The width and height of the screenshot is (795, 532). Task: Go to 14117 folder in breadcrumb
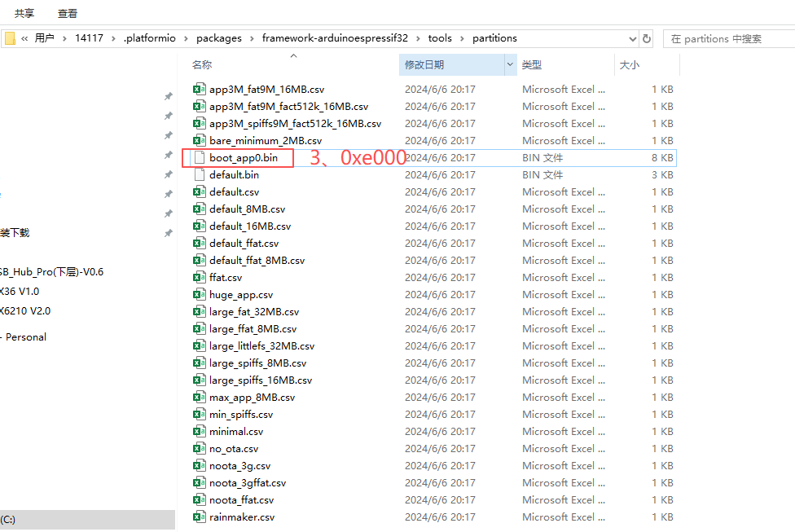click(x=89, y=38)
